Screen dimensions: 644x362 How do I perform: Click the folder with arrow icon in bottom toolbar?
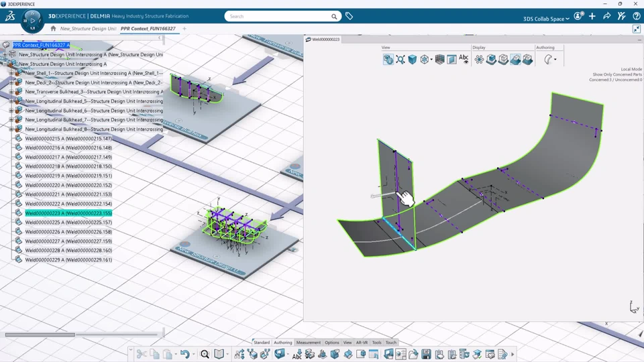[413, 354]
